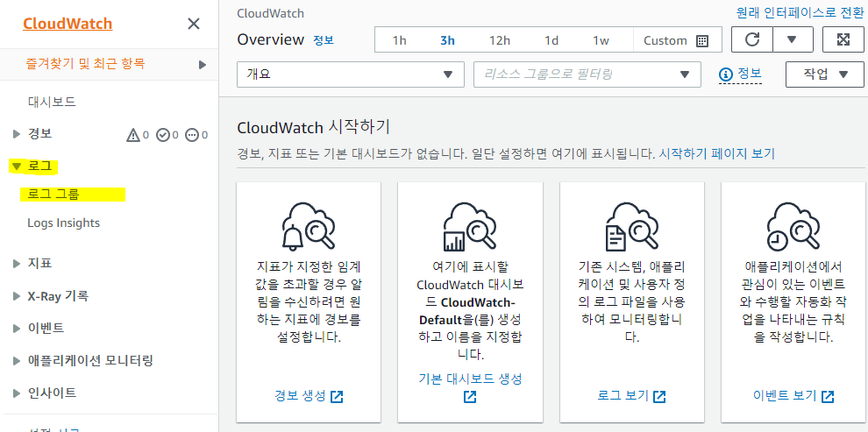
Task: Click the CloudWatch breadcrumb text
Action: click(270, 14)
